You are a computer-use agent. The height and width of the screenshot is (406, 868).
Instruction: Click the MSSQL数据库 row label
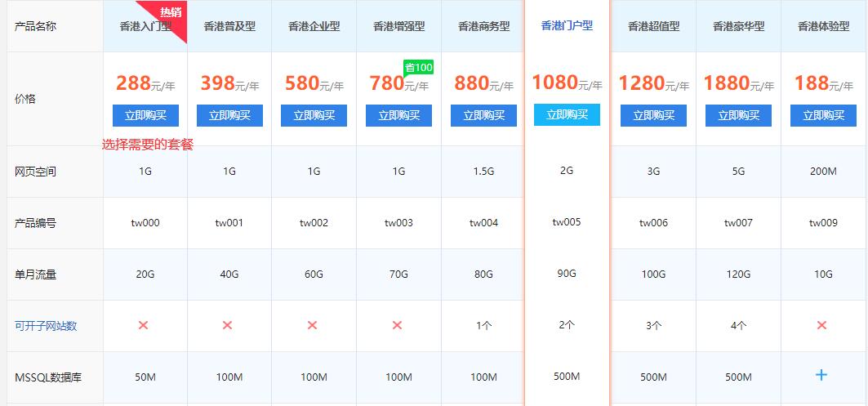47,377
